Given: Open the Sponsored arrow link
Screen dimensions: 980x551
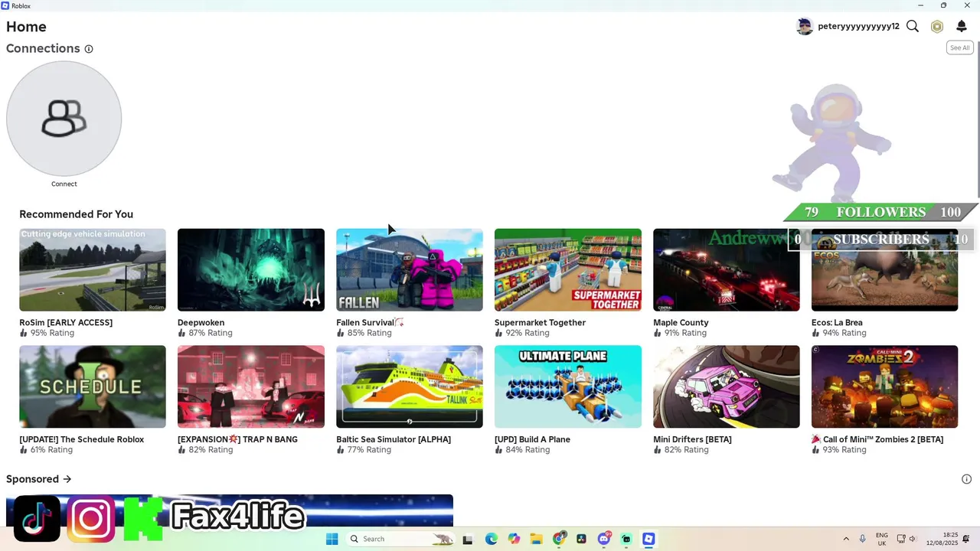Looking at the screenshot, I should pyautogui.click(x=67, y=479).
